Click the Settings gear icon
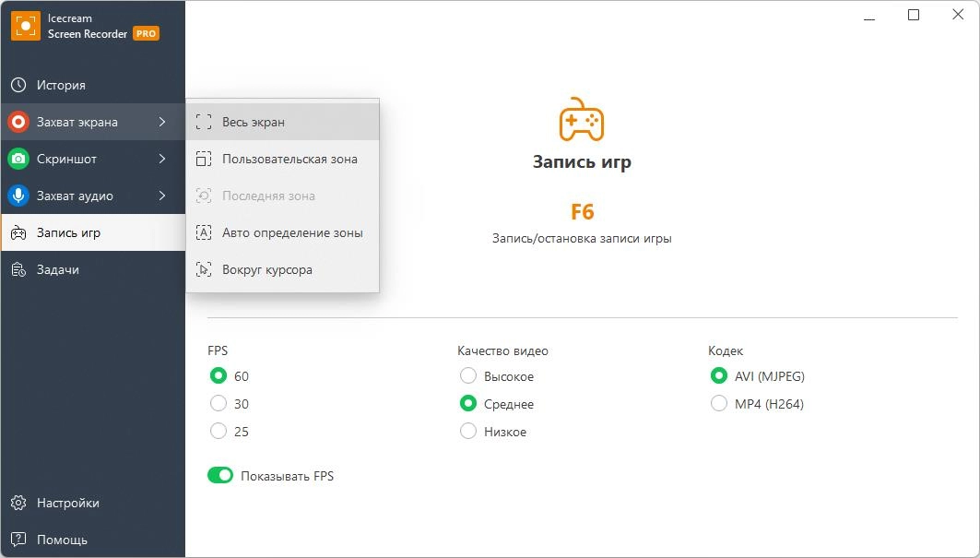This screenshot has height=558, width=980. point(18,503)
